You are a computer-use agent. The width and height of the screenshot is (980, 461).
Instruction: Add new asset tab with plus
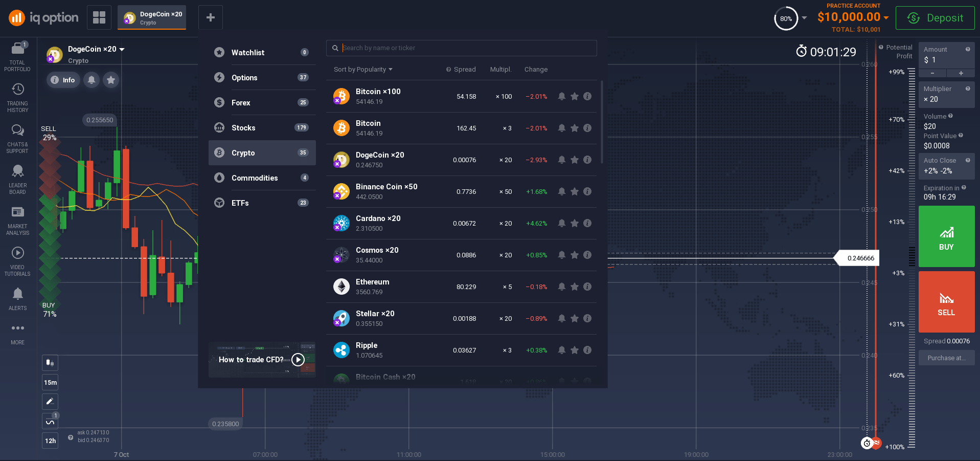(x=210, y=17)
